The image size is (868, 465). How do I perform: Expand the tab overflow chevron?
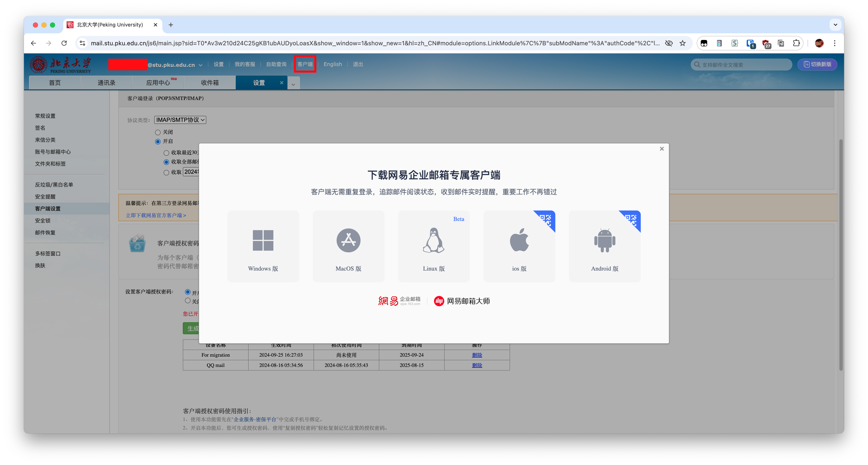pos(293,84)
